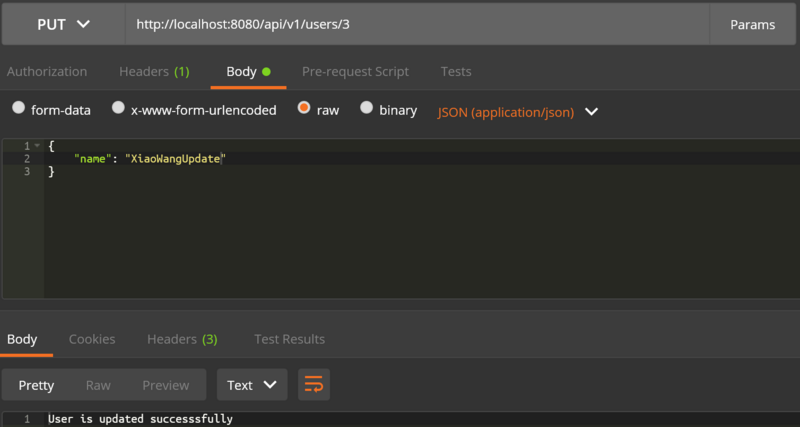Select the form-data radio option

[x=19, y=110]
